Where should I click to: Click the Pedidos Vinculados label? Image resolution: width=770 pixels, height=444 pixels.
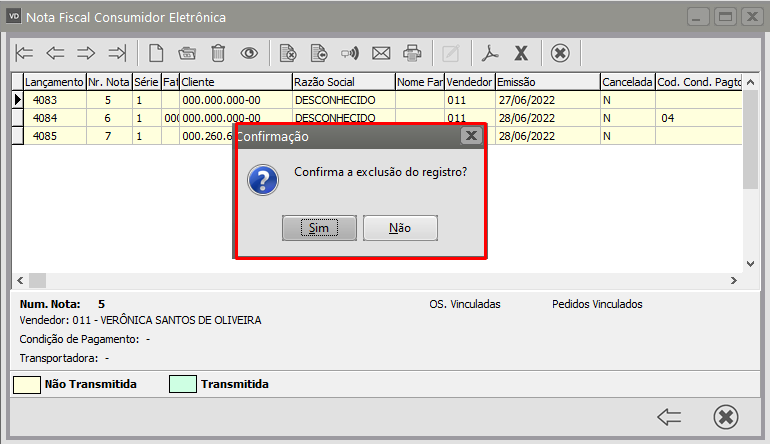pyautogui.click(x=597, y=304)
